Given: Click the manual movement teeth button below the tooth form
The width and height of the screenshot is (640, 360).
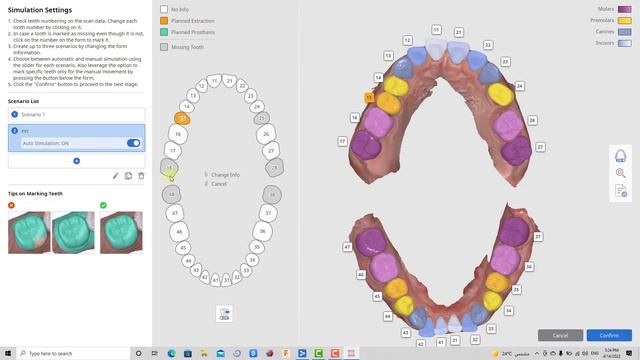Looking at the screenshot, I should (224, 313).
